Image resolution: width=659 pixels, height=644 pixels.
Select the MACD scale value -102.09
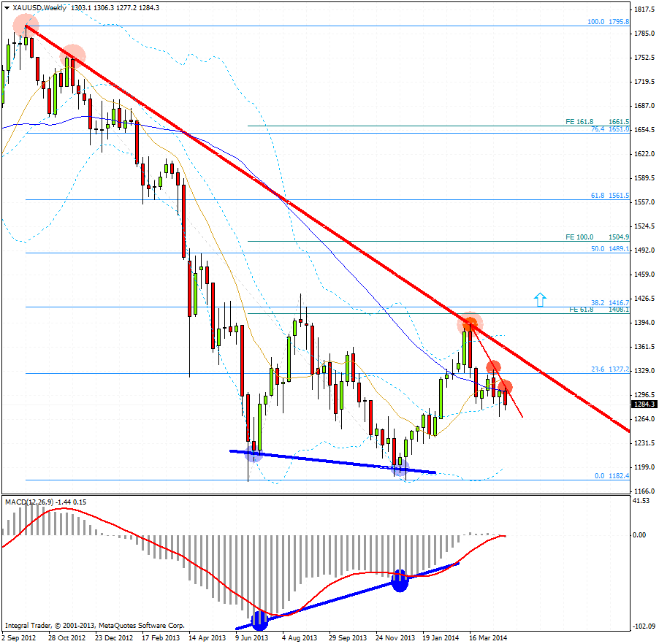tap(644, 626)
